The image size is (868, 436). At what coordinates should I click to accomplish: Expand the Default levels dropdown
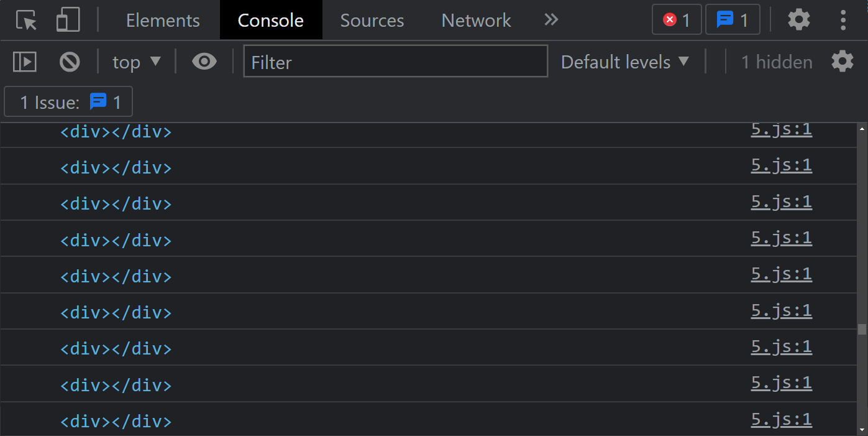click(625, 62)
